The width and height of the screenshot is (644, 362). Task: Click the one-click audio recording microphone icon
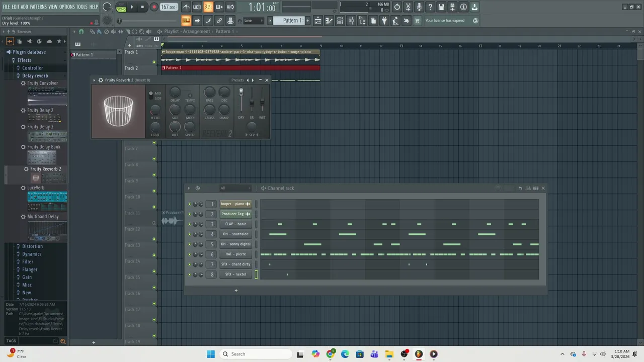tap(419, 7)
